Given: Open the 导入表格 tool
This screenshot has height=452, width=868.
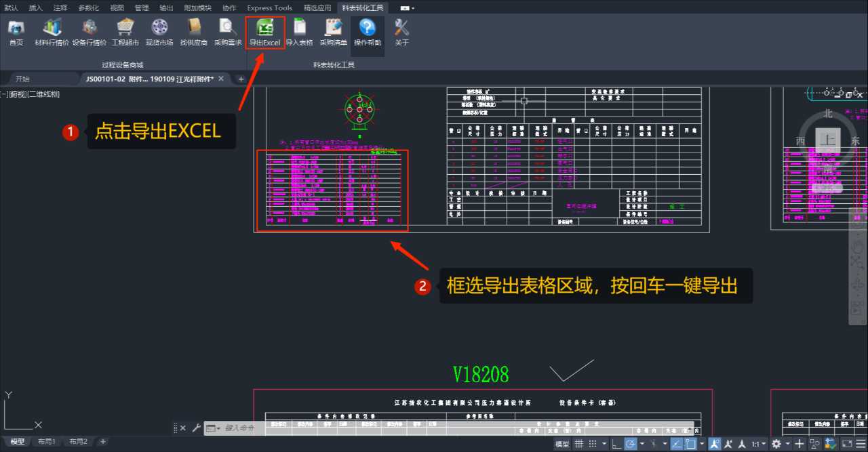Looking at the screenshot, I should coord(299,28).
